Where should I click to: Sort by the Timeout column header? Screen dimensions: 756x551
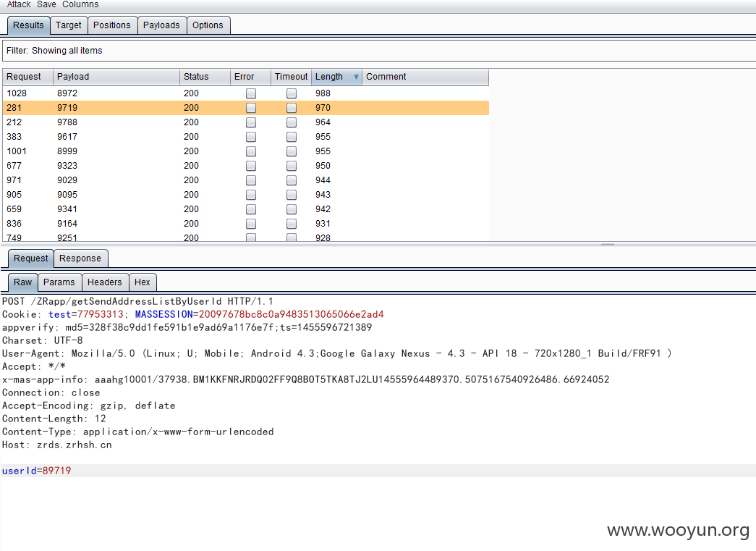click(x=291, y=77)
